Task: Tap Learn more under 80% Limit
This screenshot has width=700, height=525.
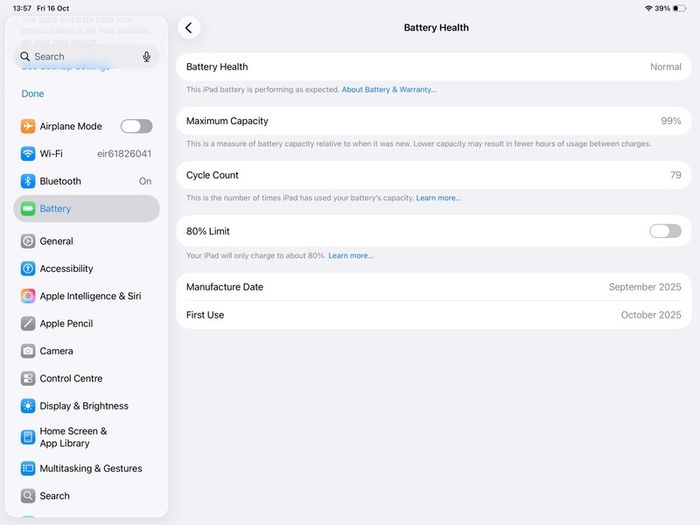Action: pyautogui.click(x=351, y=256)
